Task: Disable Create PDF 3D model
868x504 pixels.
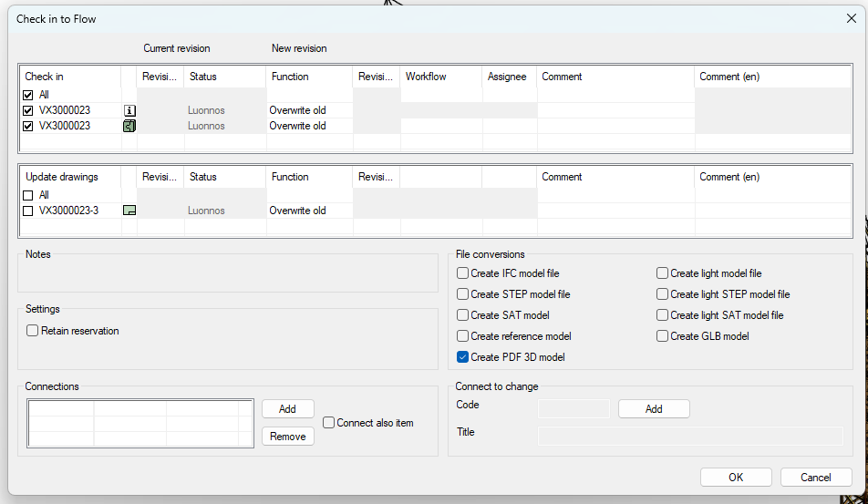Action: pos(463,357)
